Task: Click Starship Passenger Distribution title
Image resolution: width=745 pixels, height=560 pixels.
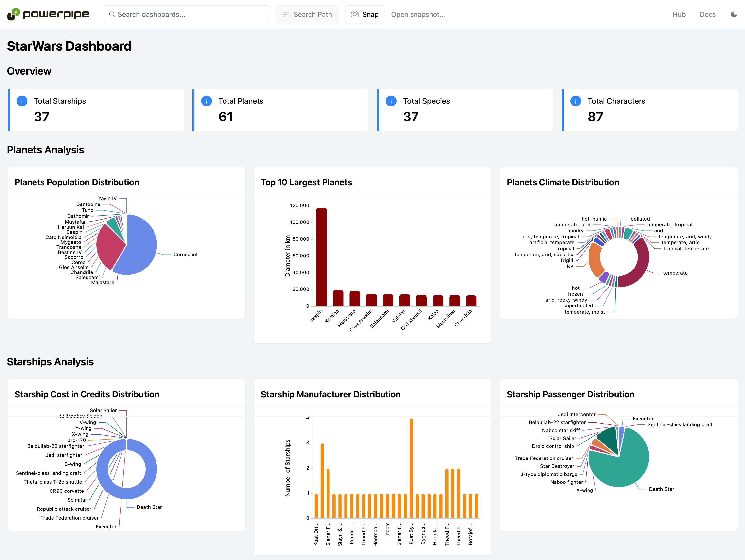Action: [x=571, y=394]
